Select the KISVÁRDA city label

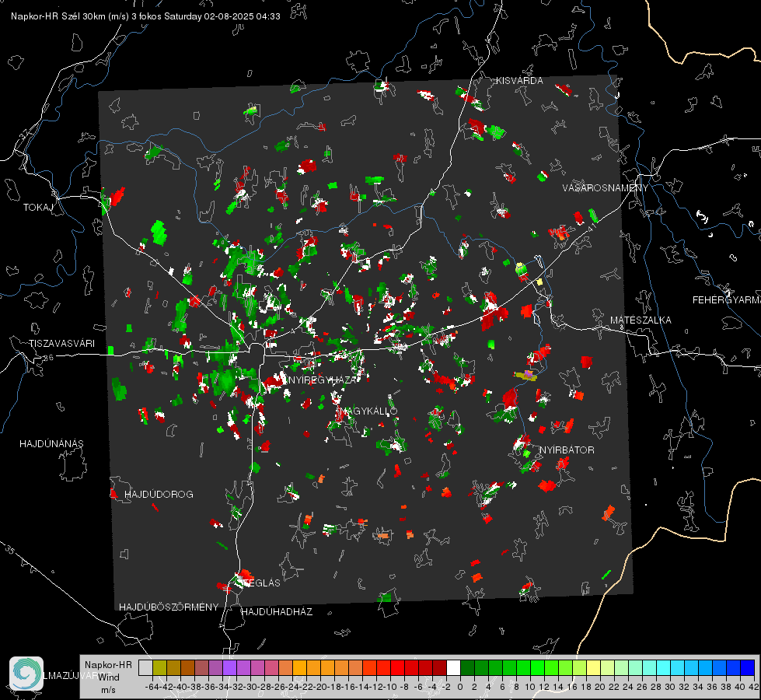[x=519, y=81]
